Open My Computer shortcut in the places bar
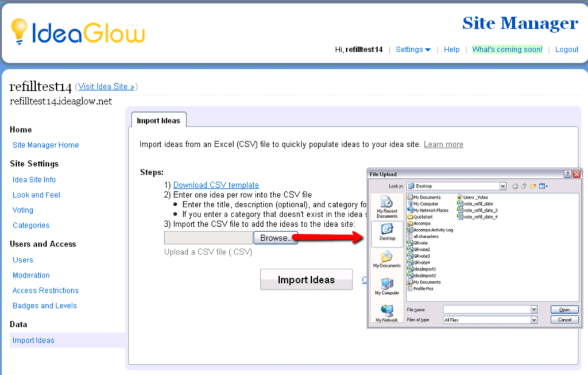The height and width of the screenshot is (375, 588). pos(387,287)
